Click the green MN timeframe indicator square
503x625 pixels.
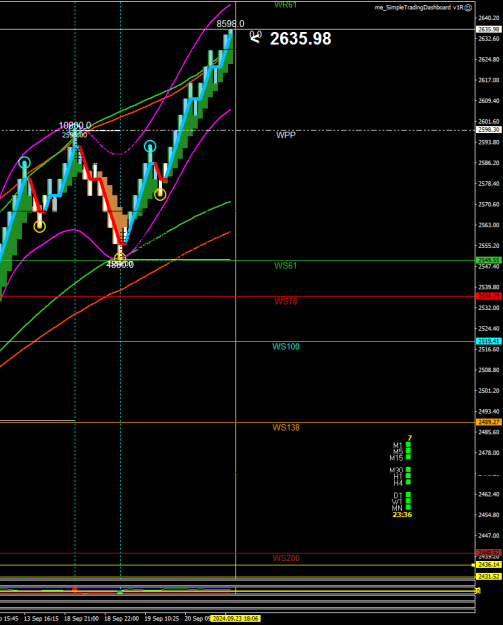pyautogui.click(x=408, y=508)
